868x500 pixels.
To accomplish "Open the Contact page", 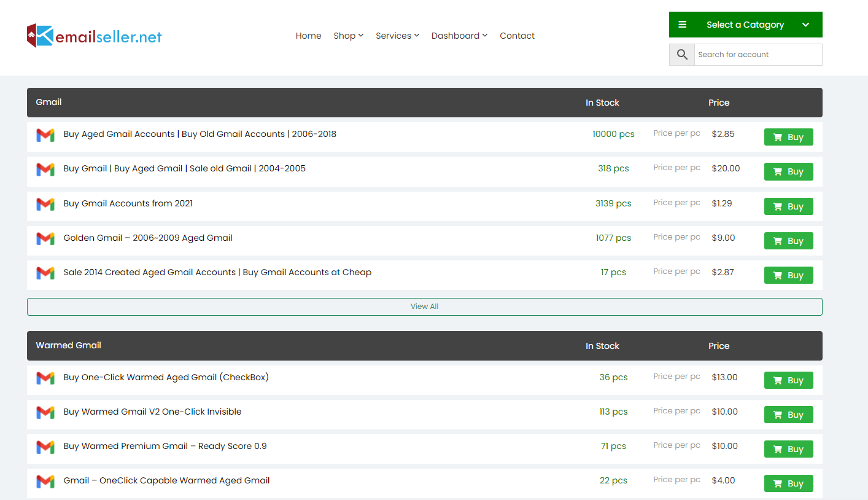I will (517, 36).
